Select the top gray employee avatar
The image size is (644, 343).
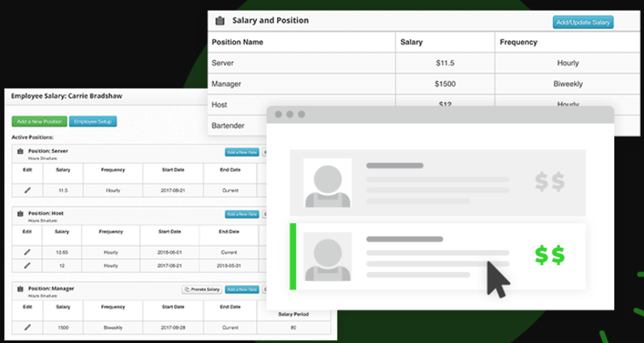point(327,183)
